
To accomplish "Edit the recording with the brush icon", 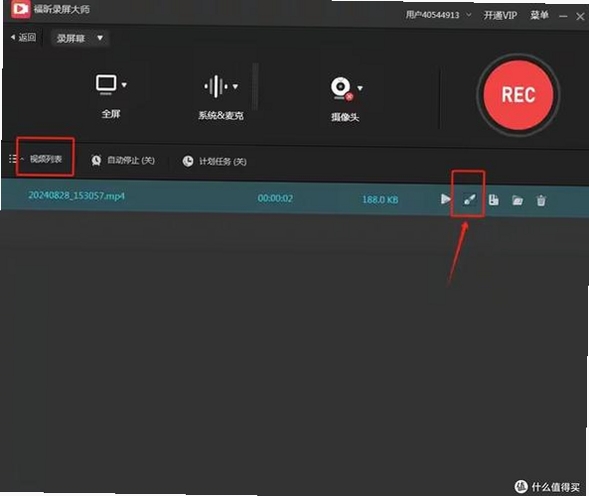I will point(470,199).
